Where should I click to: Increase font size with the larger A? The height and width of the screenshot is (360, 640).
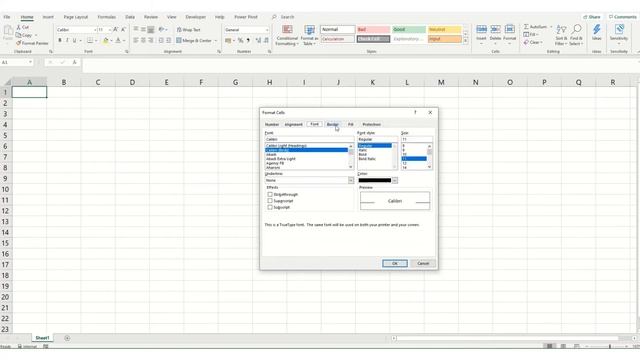116,29
